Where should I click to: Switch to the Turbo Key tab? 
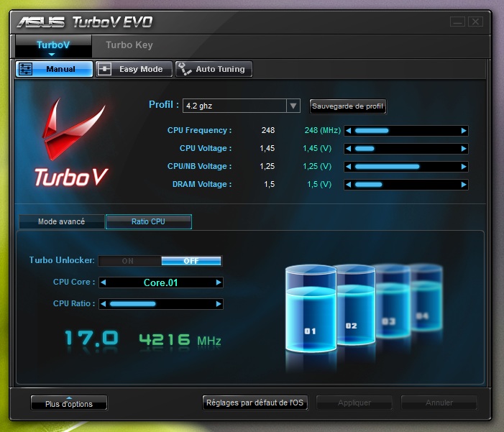(129, 45)
